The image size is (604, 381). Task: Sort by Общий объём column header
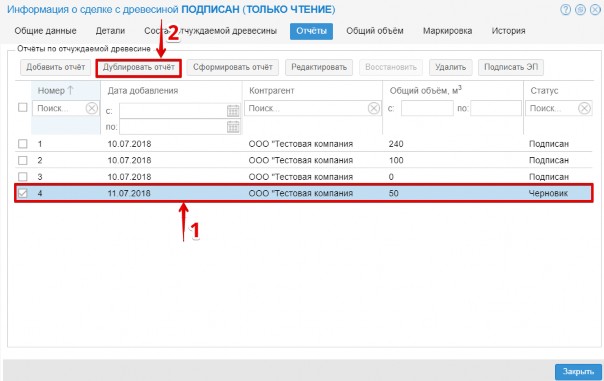click(x=425, y=91)
